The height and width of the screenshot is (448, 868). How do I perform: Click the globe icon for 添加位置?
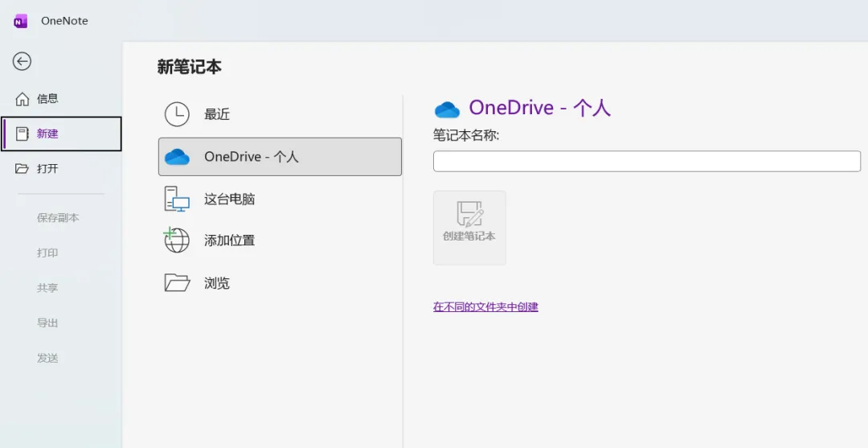176,240
